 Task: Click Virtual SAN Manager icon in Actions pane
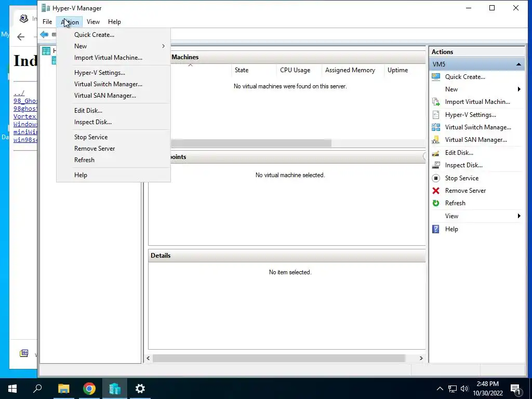pos(436,140)
